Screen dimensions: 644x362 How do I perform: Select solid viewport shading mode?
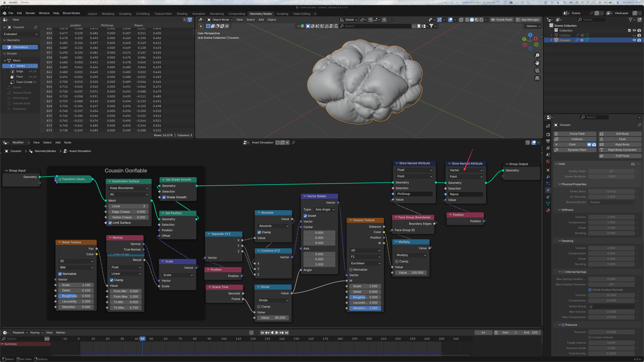(x=472, y=20)
